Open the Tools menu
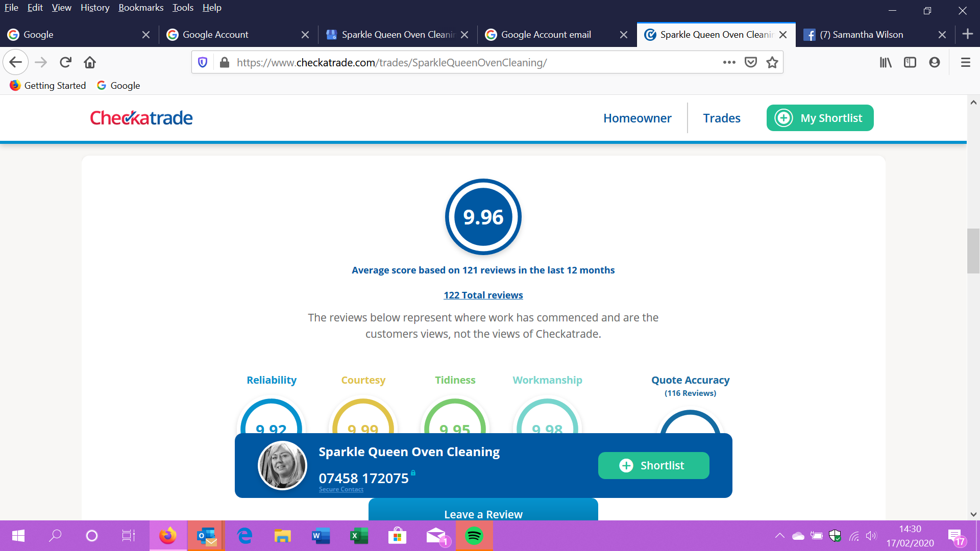The image size is (980, 551). pos(183,8)
